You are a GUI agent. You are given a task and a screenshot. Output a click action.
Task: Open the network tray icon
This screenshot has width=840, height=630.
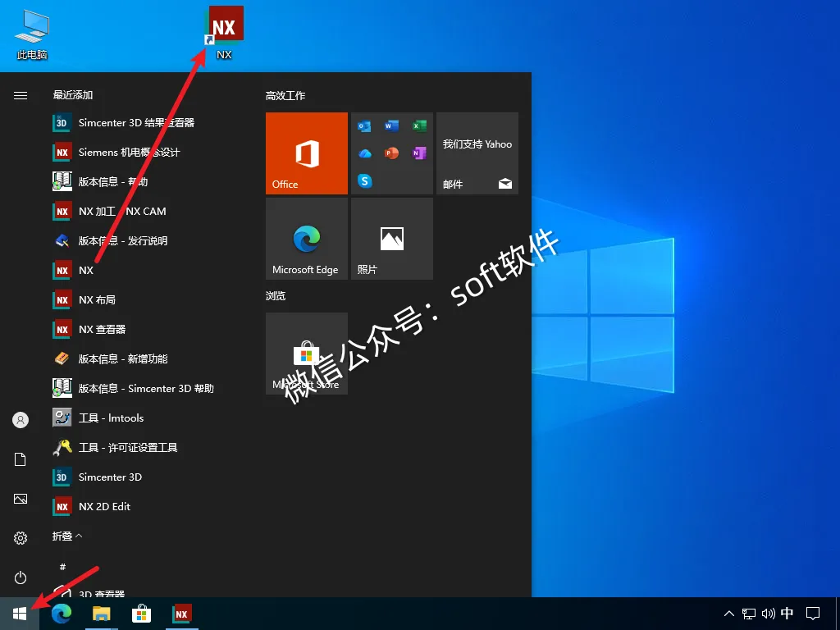[748, 614]
